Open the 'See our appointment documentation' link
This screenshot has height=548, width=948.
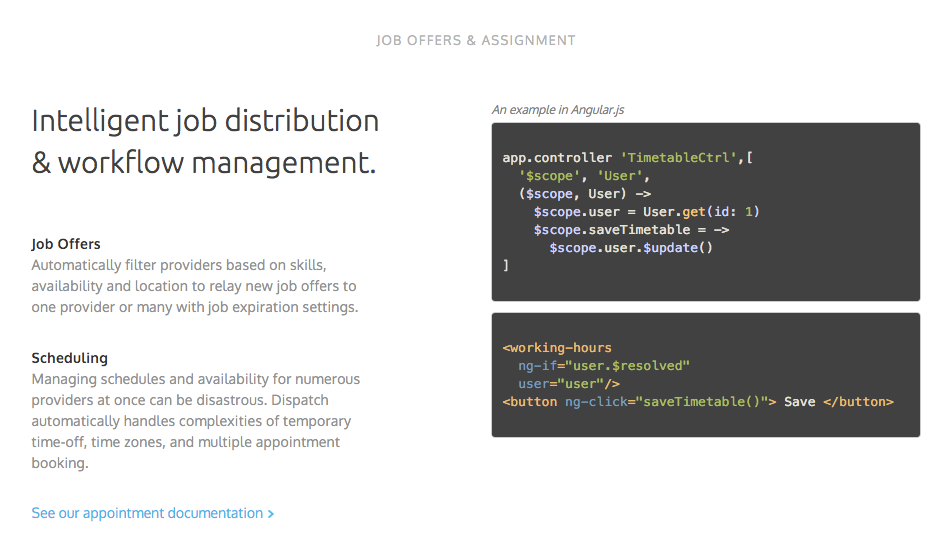(x=152, y=513)
